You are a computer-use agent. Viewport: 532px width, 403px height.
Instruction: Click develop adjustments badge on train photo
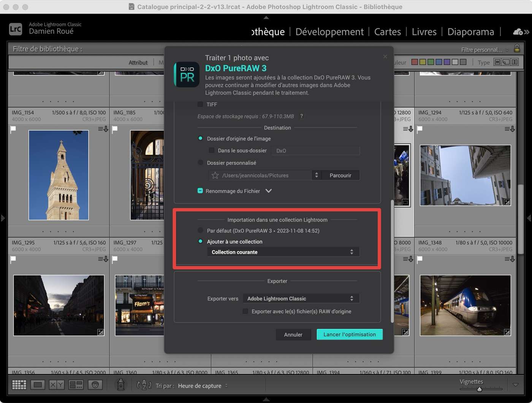507,332
